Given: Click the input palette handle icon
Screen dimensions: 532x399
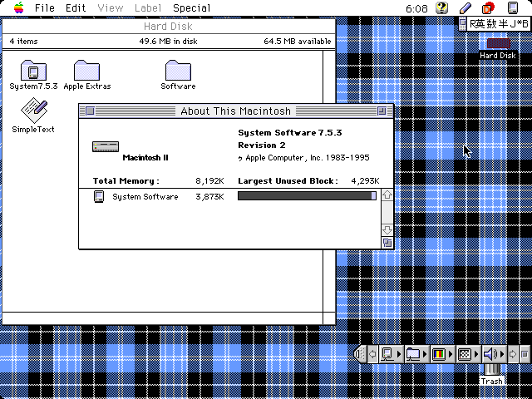Looking at the screenshot, I should pos(462,24).
